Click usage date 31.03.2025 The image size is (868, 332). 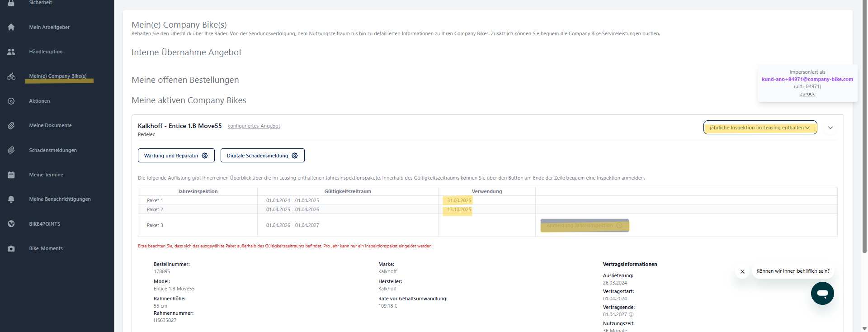(x=459, y=200)
